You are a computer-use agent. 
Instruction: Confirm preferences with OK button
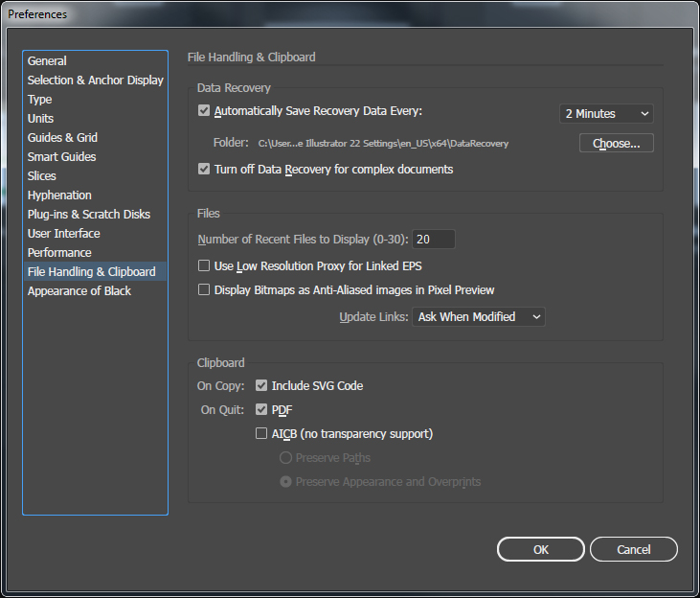pyautogui.click(x=541, y=549)
